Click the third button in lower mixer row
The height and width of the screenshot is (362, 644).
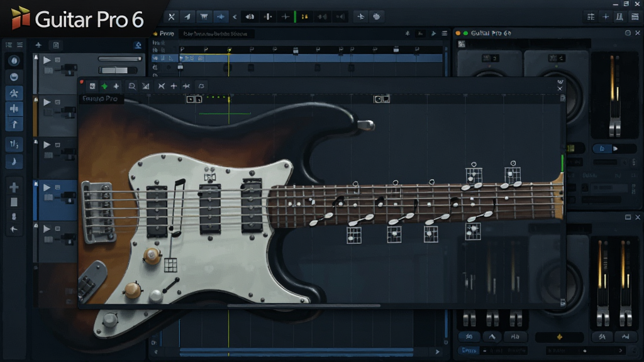[515, 337]
